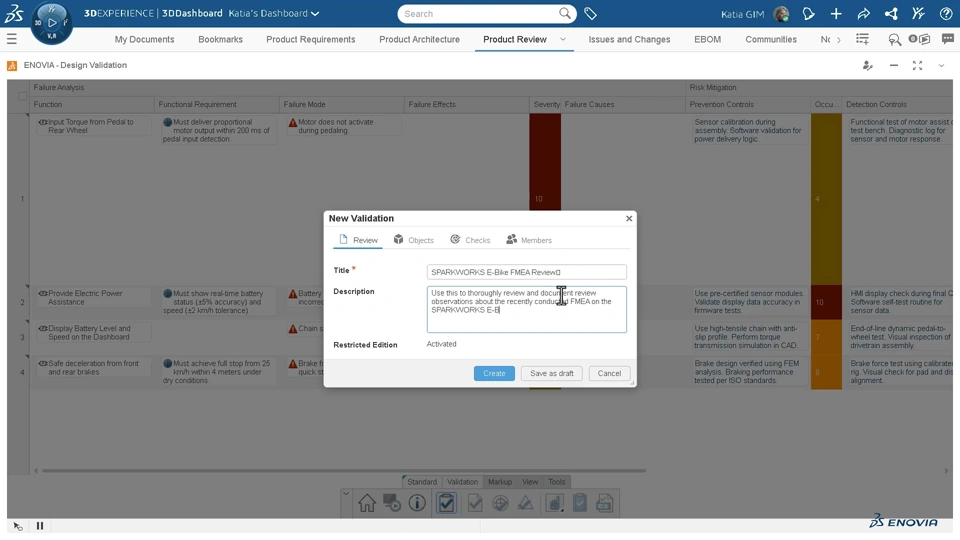Click the triangle check icon in toolbar

click(x=525, y=503)
